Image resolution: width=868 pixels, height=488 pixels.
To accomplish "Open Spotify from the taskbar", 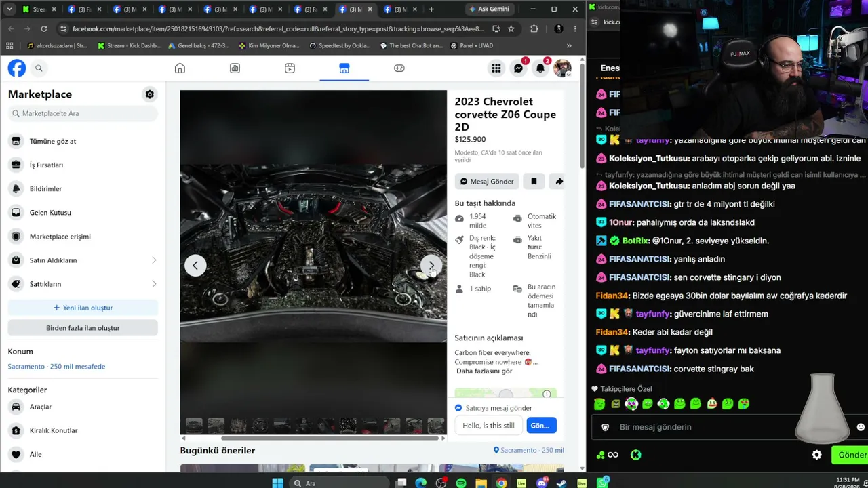I will [461, 483].
